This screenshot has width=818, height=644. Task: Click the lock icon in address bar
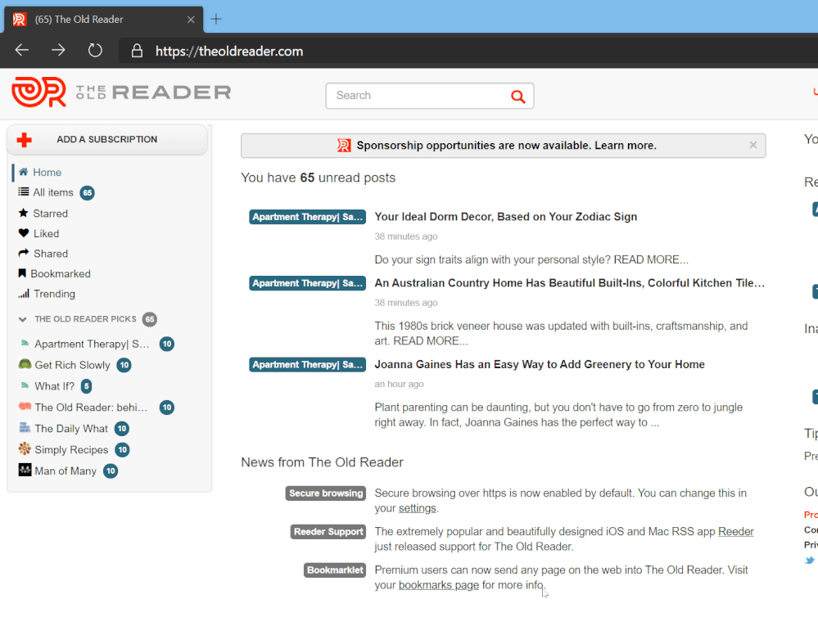click(x=137, y=51)
